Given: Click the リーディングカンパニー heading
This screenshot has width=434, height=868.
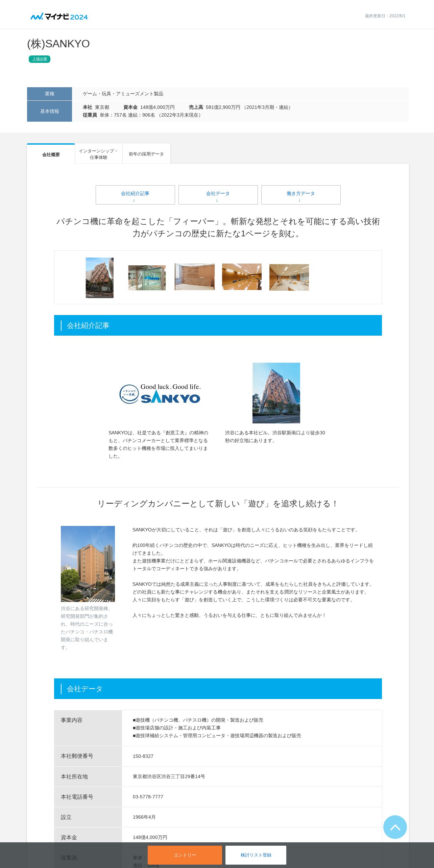Looking at the screenshot, I should coord(218,504).
